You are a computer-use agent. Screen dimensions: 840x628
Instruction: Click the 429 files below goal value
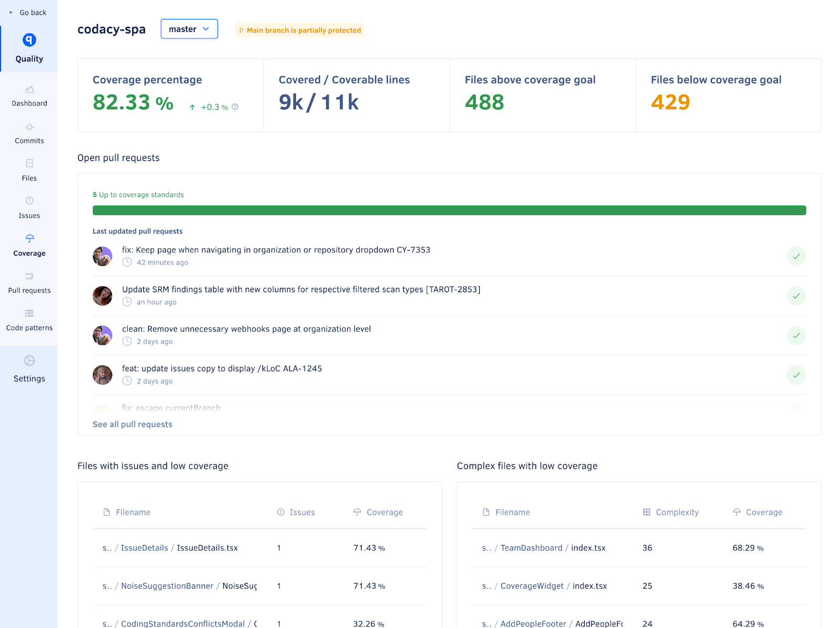point(670,102)
